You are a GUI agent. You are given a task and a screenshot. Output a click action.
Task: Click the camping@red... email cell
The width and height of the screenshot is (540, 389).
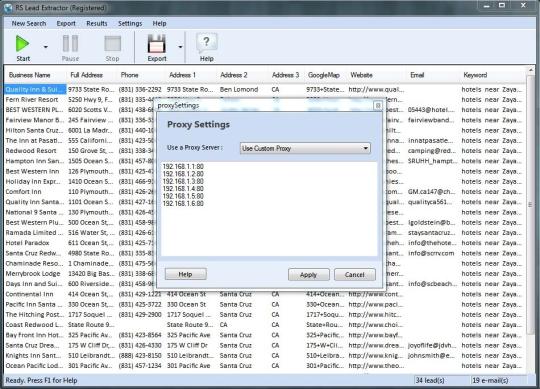point(432,151)
